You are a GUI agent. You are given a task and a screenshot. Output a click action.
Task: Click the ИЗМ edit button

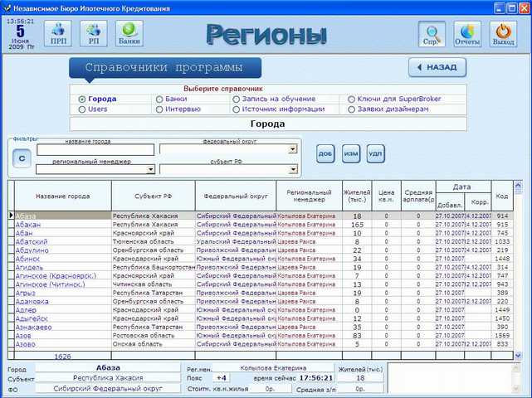pyautogui.click(x=351, y=153)
